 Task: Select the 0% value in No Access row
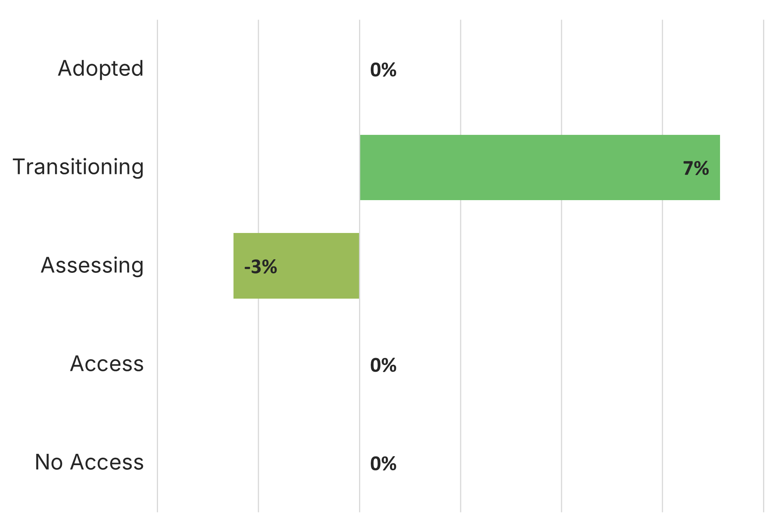click(x=383, y=464)
